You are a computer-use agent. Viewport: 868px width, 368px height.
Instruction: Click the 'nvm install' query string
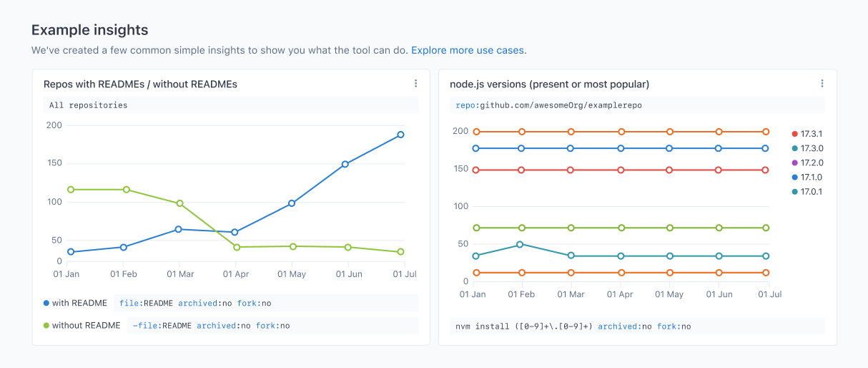coord(573,326)
